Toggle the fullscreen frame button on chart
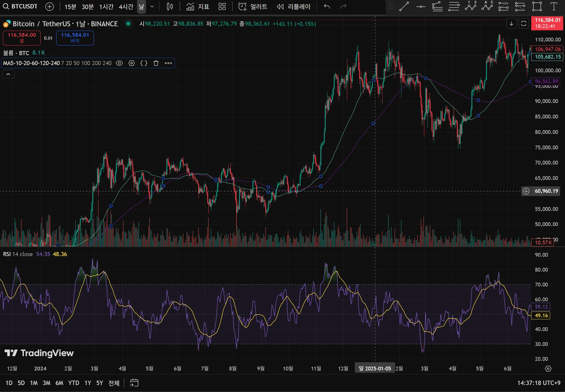 pos(524,24)
